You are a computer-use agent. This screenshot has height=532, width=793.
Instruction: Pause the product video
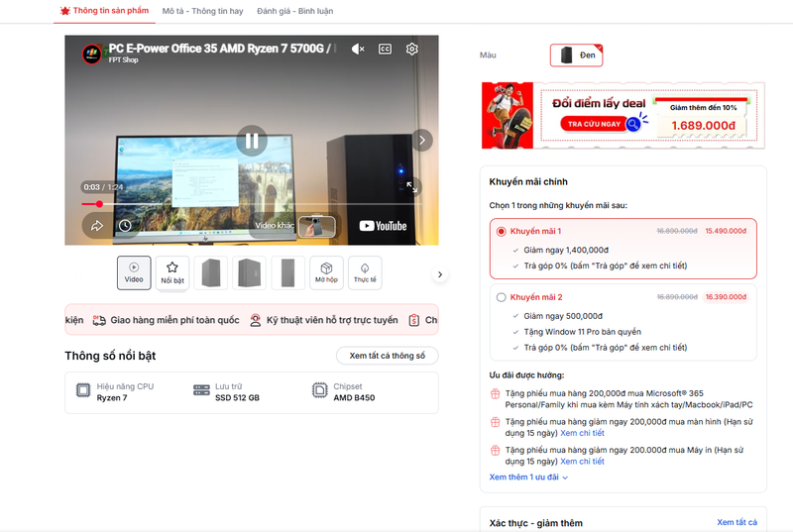point(252,141)
